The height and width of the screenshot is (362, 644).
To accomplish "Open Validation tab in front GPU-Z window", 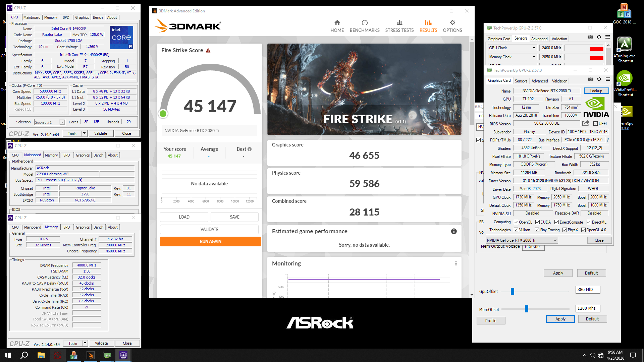I will (559, 81).
